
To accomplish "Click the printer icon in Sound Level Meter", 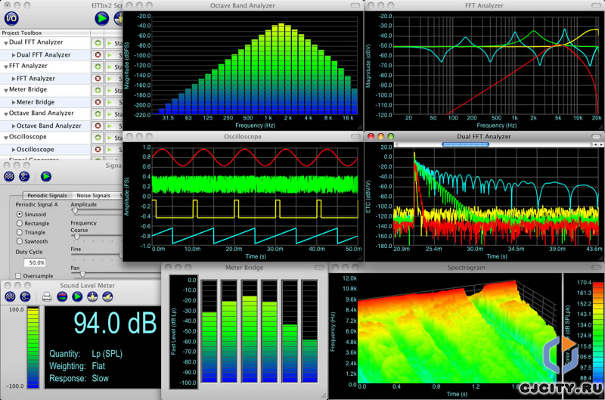I will pos(47,297).
